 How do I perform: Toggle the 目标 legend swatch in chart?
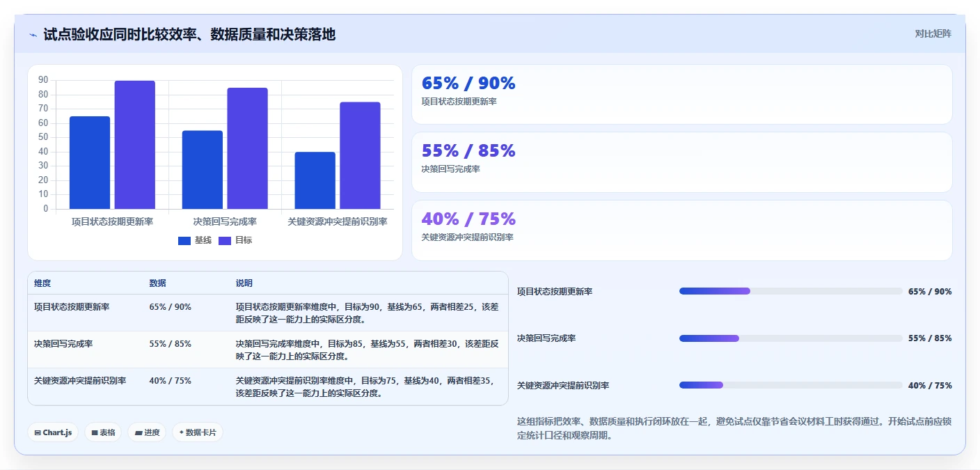point(225,240)
